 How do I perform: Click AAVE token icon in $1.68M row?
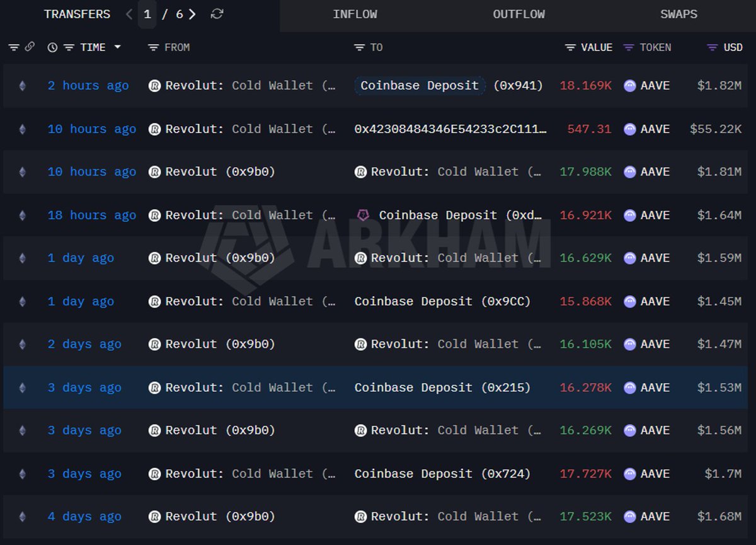click(629, 517)
